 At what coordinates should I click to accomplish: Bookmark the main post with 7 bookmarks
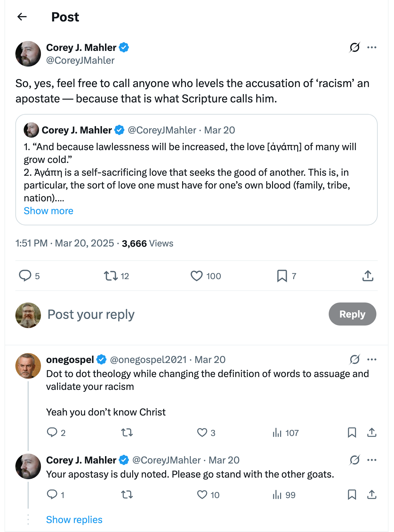coord(282,276)
